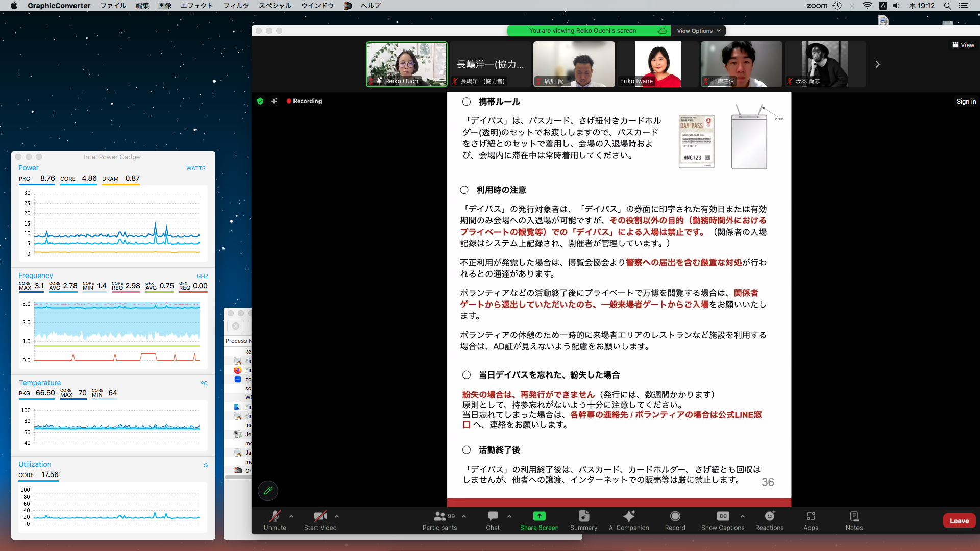
Task: Start Video camera toggle
Action: pyautogui.click(x=320, y=516)
